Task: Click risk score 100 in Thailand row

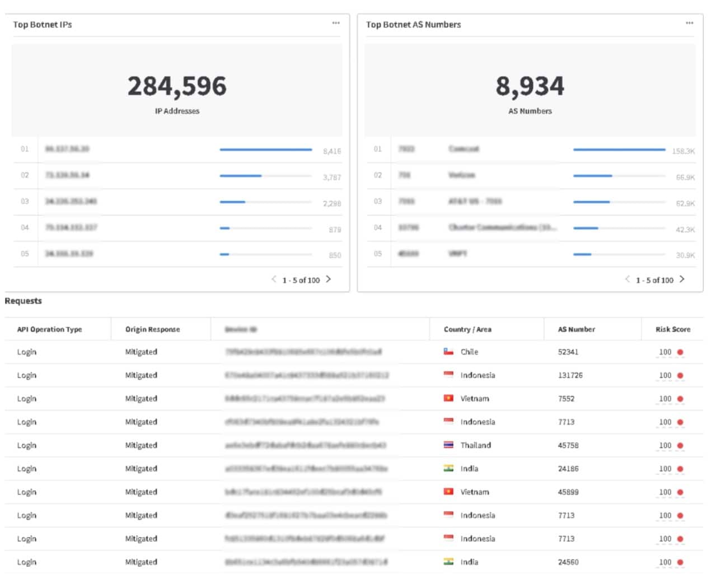Action: (665, 445)
